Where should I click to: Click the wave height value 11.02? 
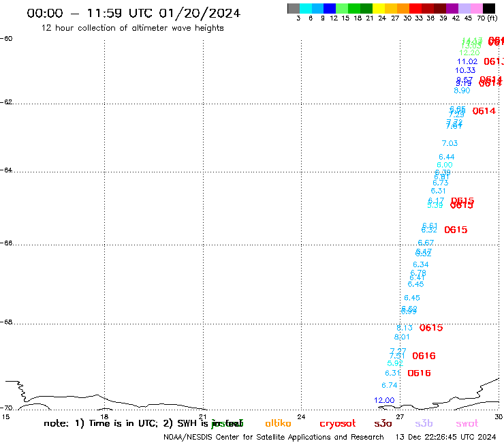pos(467,61)
